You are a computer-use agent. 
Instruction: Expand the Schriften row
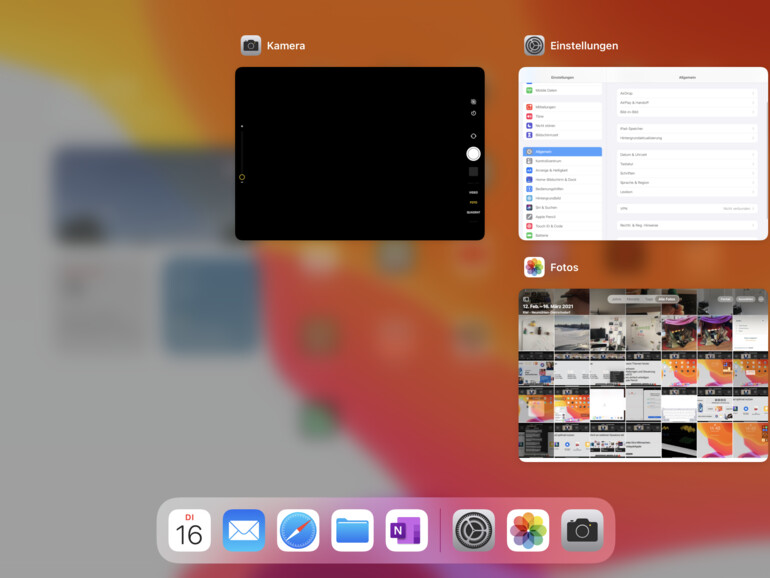(x=687, y=173)
